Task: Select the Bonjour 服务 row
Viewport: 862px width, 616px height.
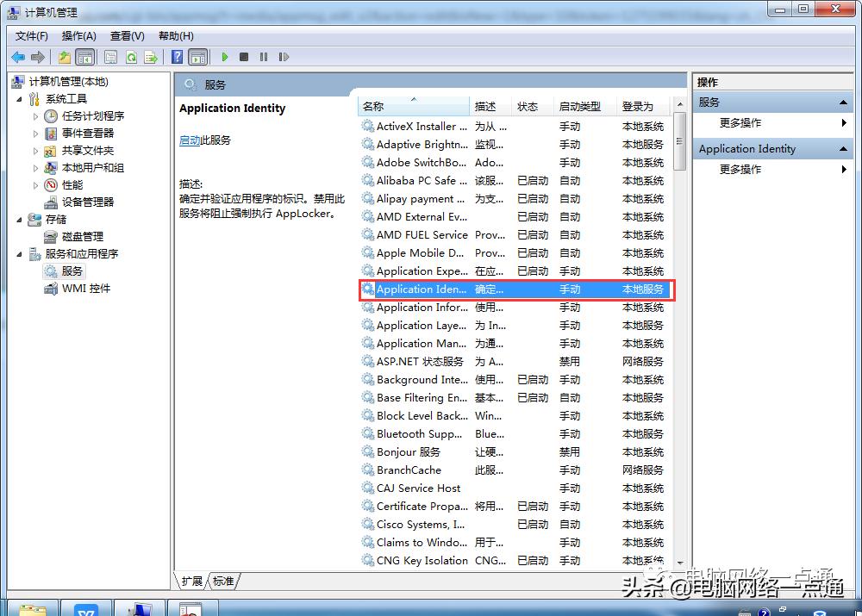Action: [515, 452]
